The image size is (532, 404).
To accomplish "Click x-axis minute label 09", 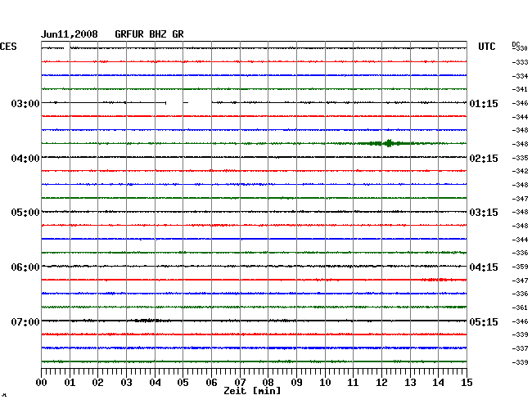I will click(296, 383).
